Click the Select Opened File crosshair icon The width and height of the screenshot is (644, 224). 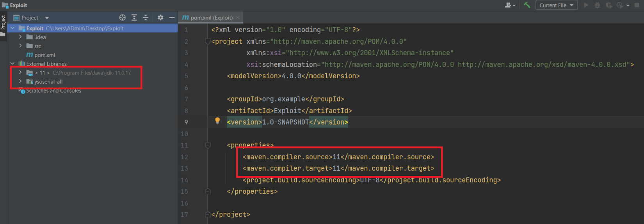[x=123, y=18]
